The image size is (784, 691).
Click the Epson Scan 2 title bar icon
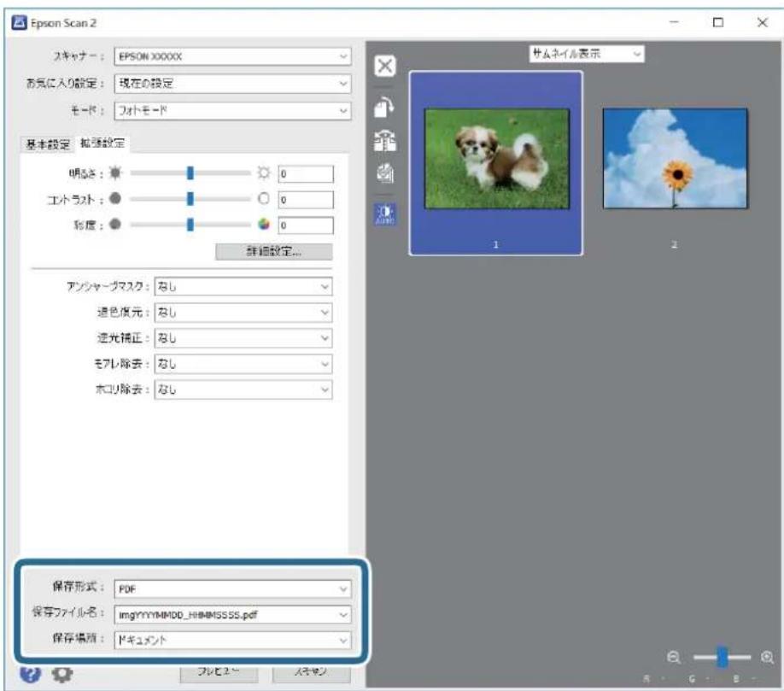[19, 22]
